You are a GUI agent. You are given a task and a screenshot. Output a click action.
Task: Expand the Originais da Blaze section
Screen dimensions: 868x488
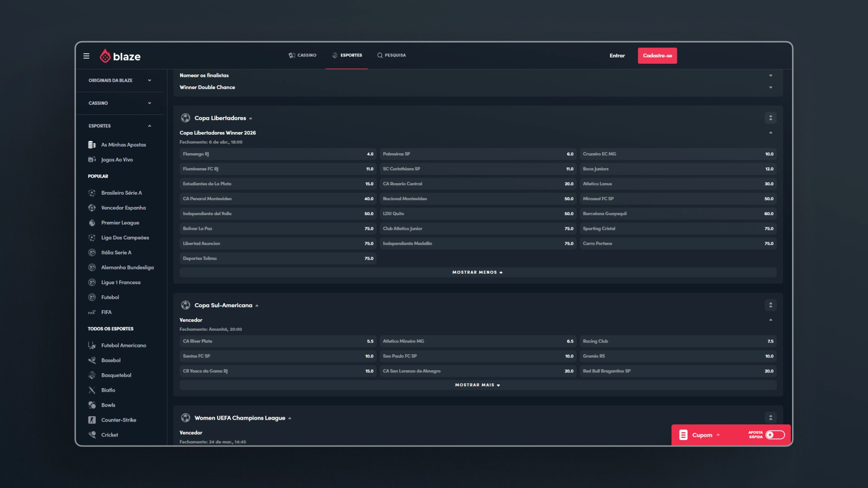(120, 80)
